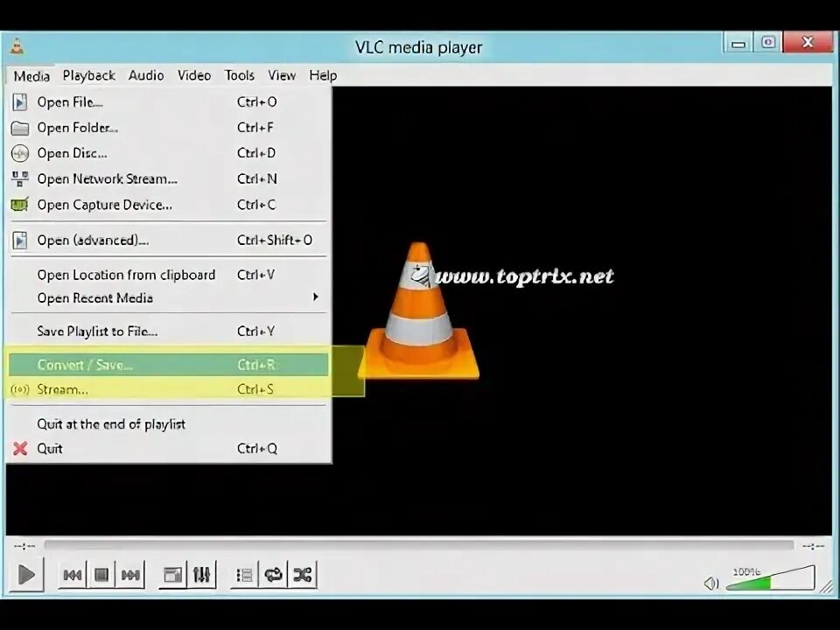The height and width of the screenshot is (630, 840).
Task: Click the Play button
Action: pos(25,575)
